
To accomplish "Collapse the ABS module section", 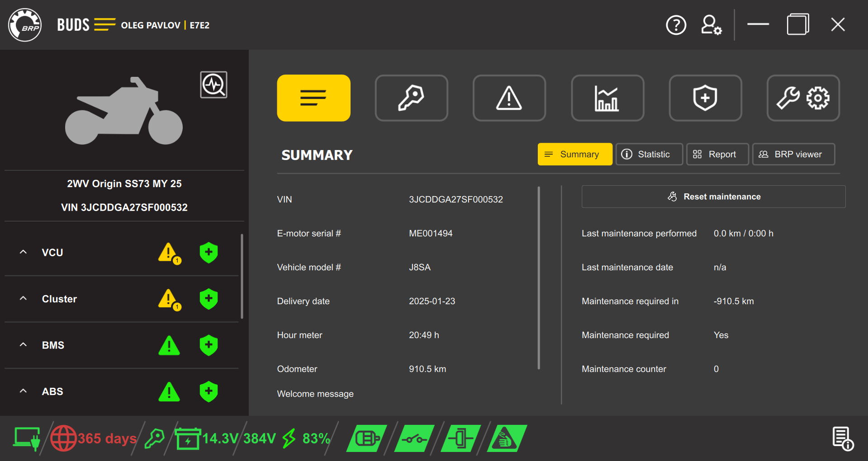I will coord(23,390).
